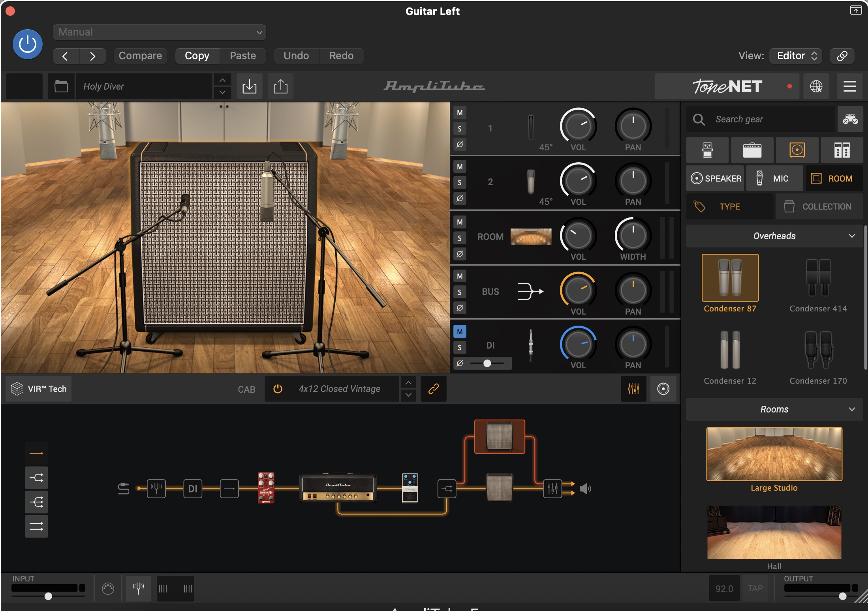Toggle the CAB power button
The height and width of the screenshot is (611, 868).
click(x=278, y=389)
